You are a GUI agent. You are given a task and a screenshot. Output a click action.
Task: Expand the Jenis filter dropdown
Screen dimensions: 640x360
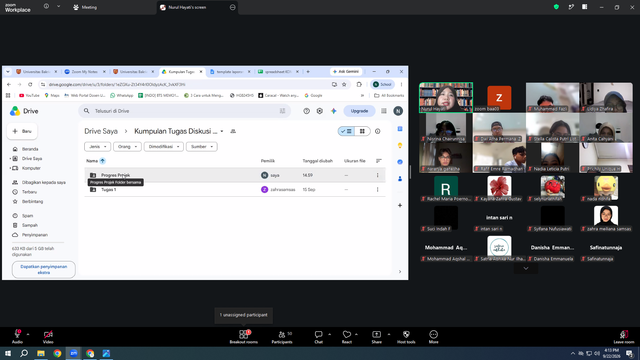click(97, 147)
